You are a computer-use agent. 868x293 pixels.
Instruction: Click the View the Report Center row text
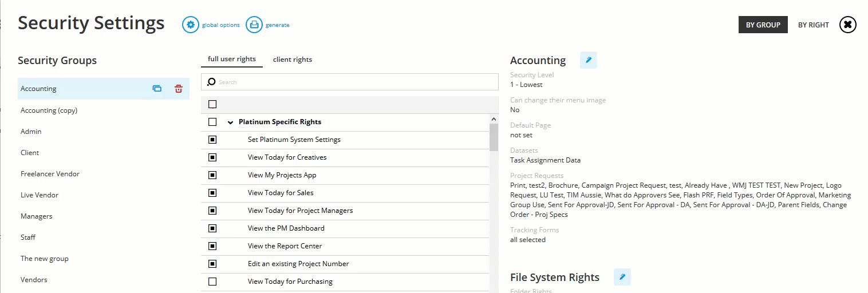285,246
